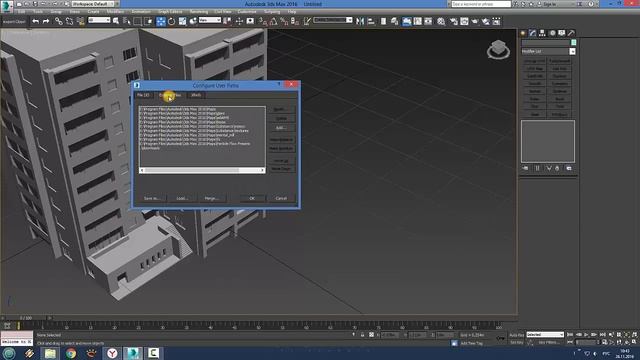Click the animation time slider
Viewport: 640px width, 360px height.
[26, 318]
